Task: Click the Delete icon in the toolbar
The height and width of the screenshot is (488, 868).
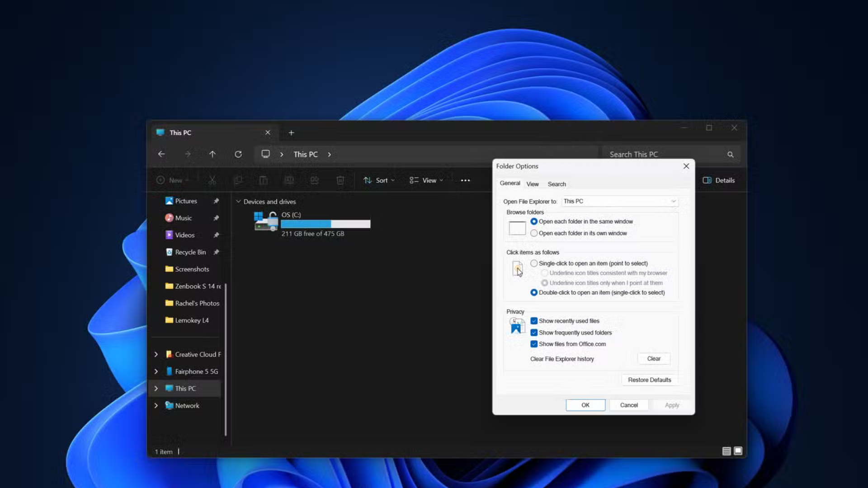Action: click(x=340, y=180)
